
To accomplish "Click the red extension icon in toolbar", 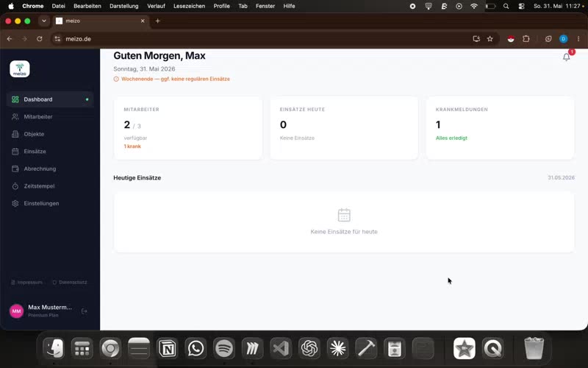I will coord(511,39).
